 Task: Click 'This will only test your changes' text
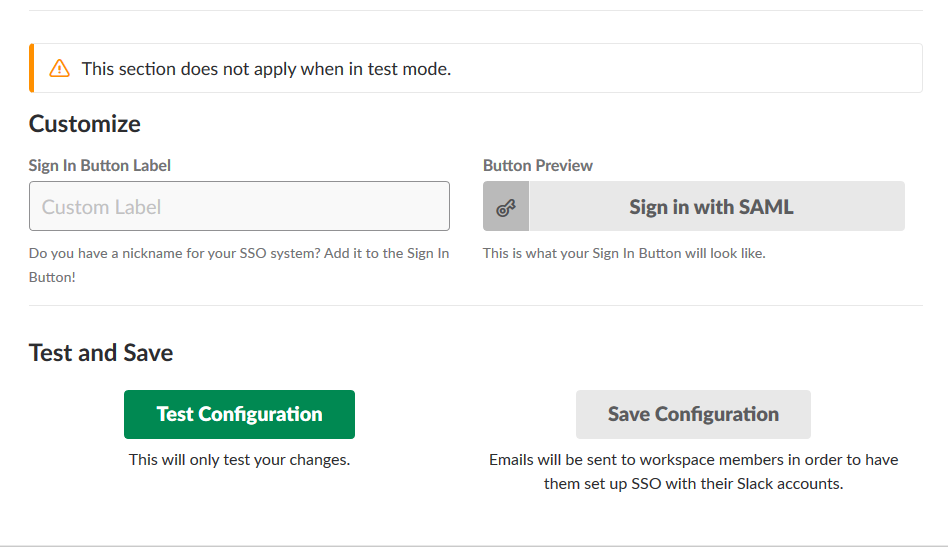(x=239, y=460)
